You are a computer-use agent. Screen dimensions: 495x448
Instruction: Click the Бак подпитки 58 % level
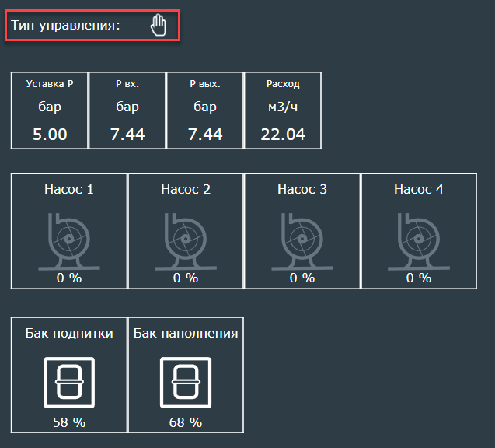point(68,422)
